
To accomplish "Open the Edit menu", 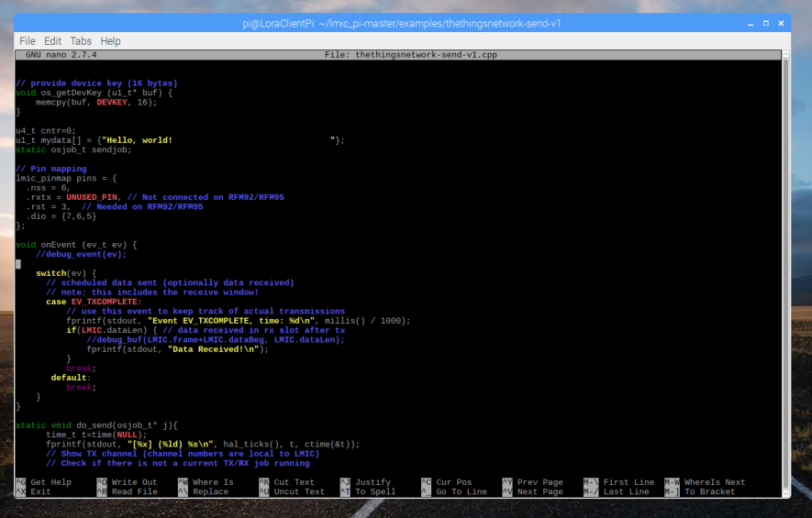I will (52, 41).
